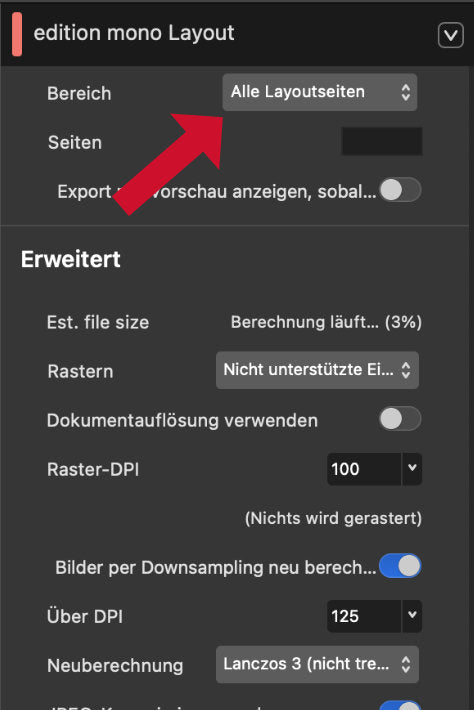Open the Rastern dropdown menu
Viewport: 474px width, 710px height.
pyautogui.click(x=317, y=370)
